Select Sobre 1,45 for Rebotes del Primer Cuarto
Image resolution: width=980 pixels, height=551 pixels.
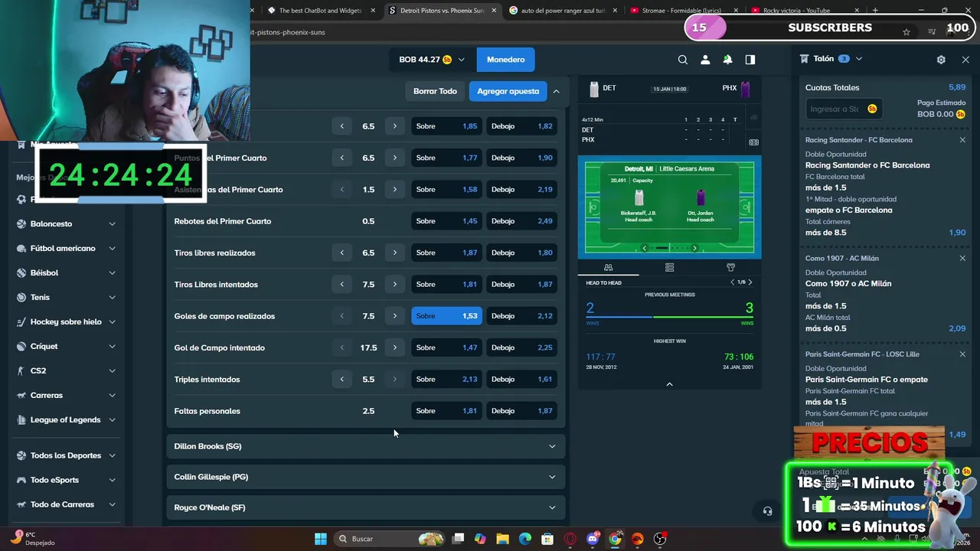click(446, 221)
